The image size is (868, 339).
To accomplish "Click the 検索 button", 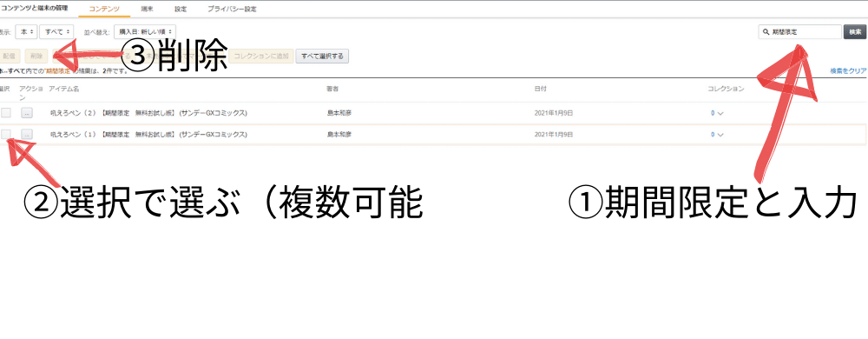I will pos(854,32).
